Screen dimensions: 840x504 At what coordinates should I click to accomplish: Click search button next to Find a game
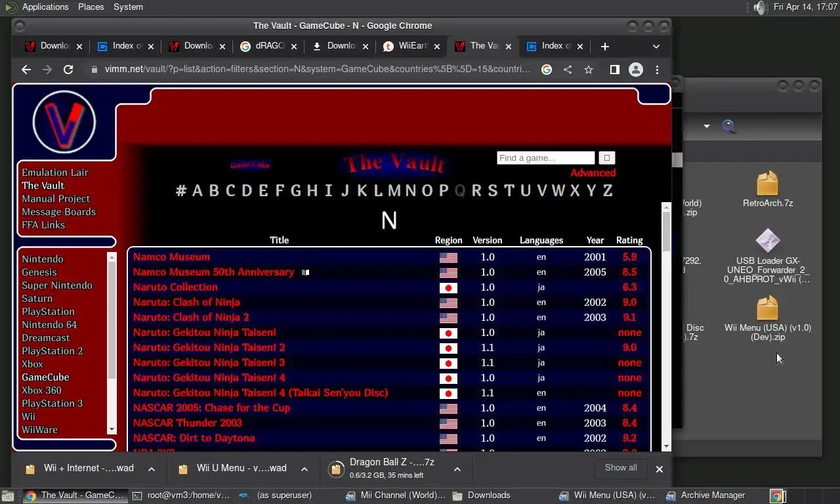click(606, 157)
